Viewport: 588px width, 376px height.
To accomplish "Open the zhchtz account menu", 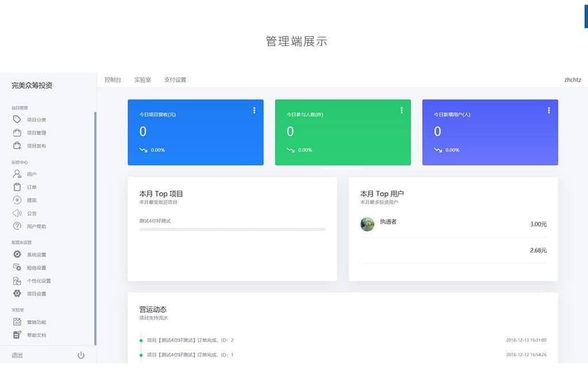I will coord(572,80).
